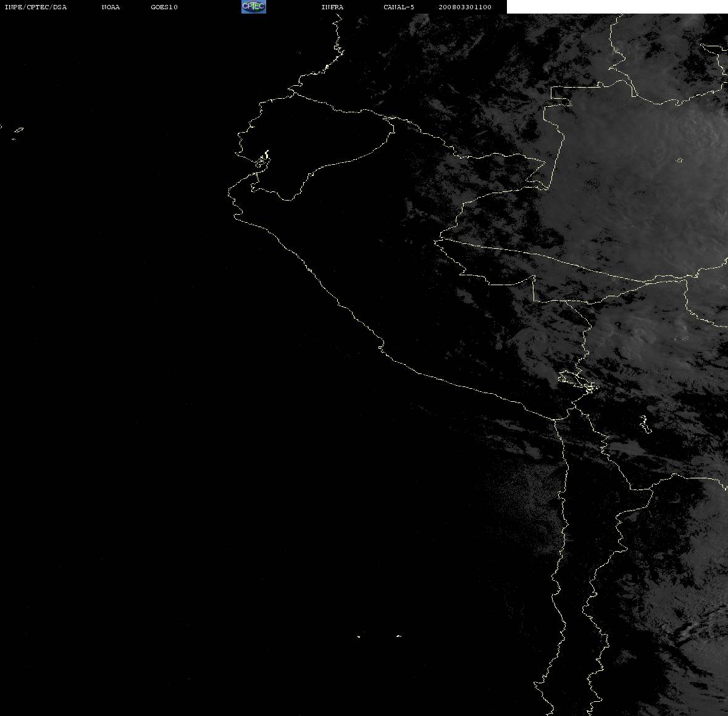Click the blank white box top right
Image resolution: width=728 pixels, height=716 pixels.
[x=617, y=7]
